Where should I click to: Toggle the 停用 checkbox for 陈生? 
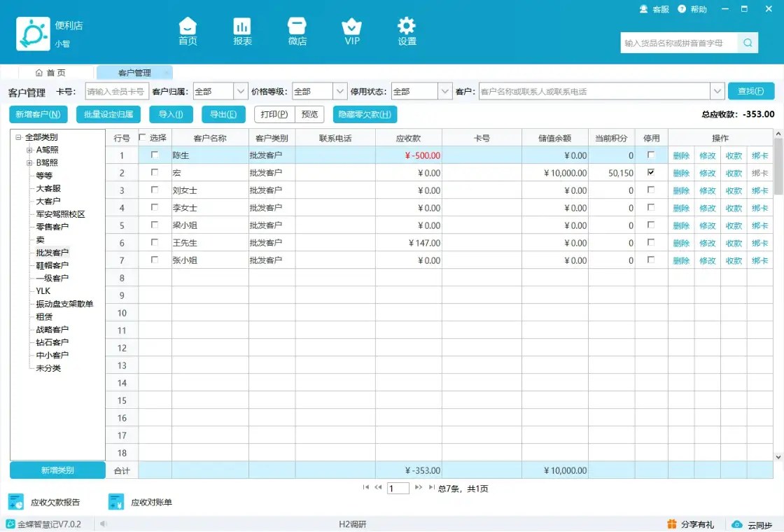(650, 155)
